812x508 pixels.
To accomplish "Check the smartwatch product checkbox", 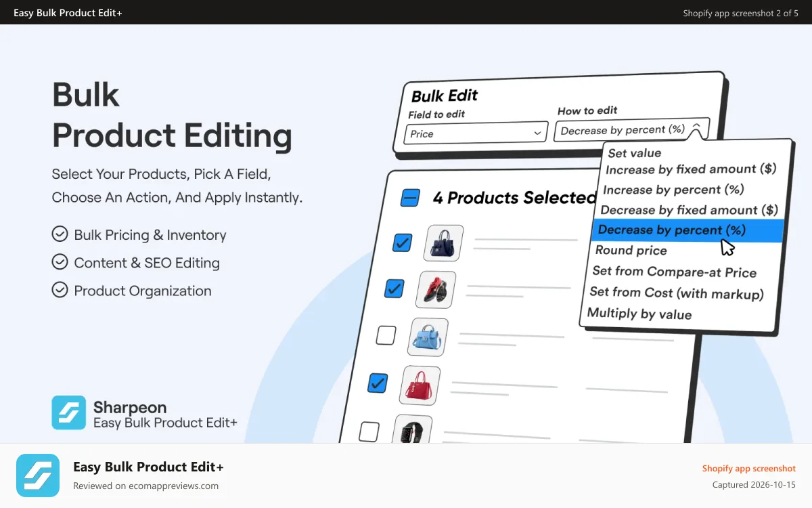I will click(369, 431).
